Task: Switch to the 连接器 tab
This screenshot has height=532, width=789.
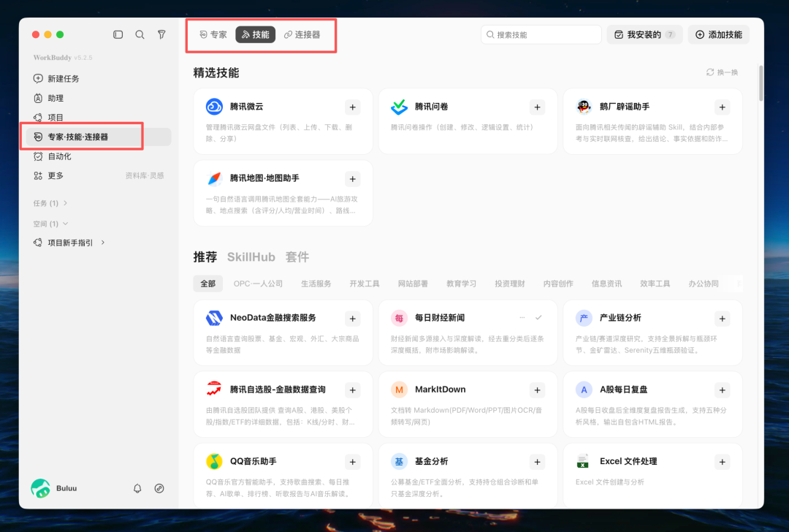Action: tap(302, 35)
